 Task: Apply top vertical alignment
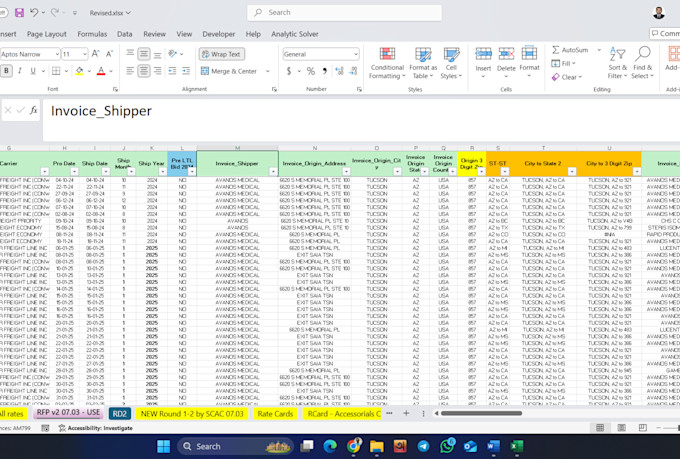[x=130, y=54]
